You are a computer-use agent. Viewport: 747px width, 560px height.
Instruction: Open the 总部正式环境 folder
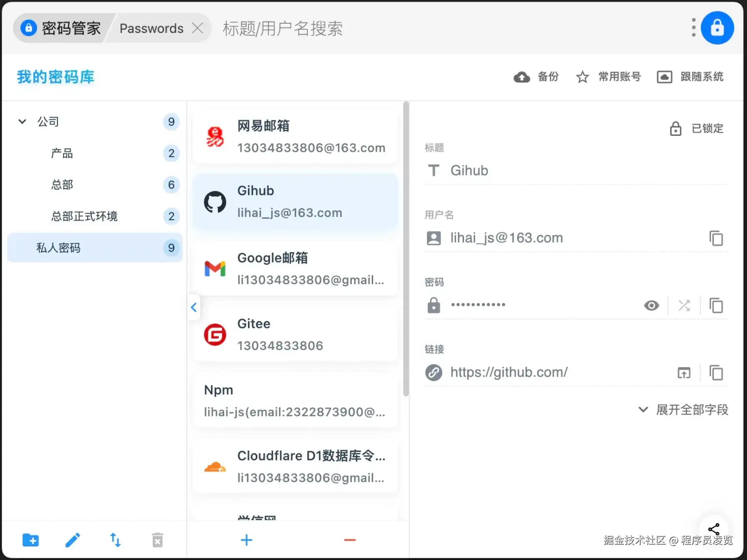coord(95,216)
